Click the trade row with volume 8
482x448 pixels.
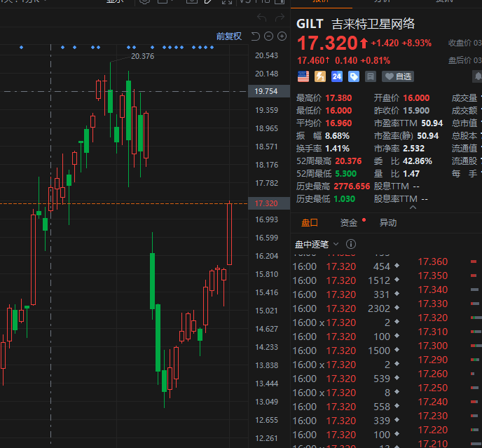pyautogui.click(x=346, y=393)
